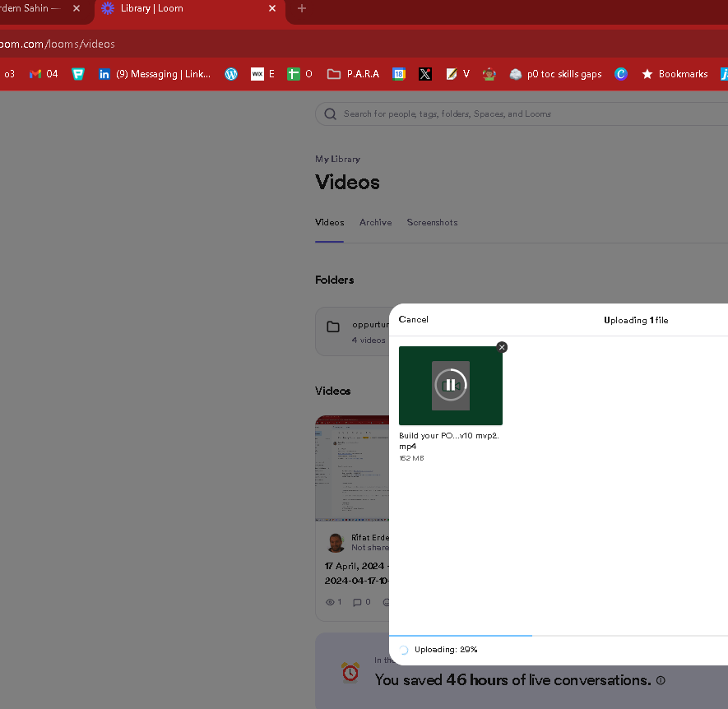The height and width of the screenshot is (709, 728).
Task: Click the alarm clock icon
Action: click(350, 672)
